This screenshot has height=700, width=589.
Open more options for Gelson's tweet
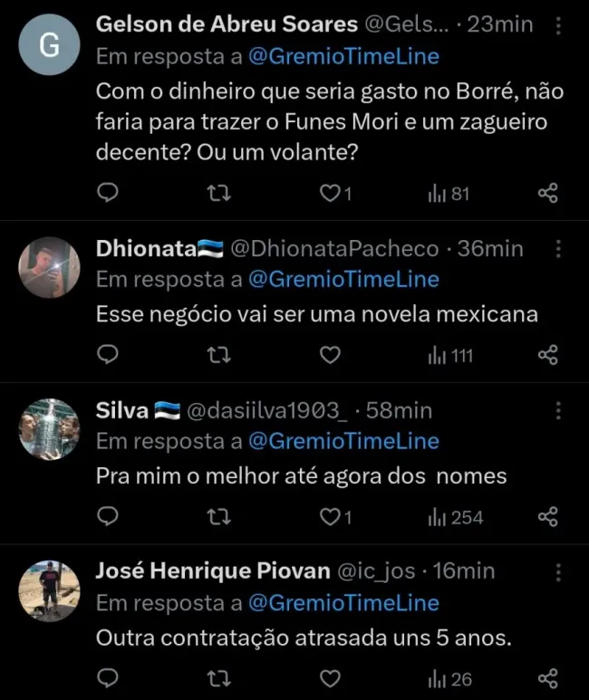point(558,26)
